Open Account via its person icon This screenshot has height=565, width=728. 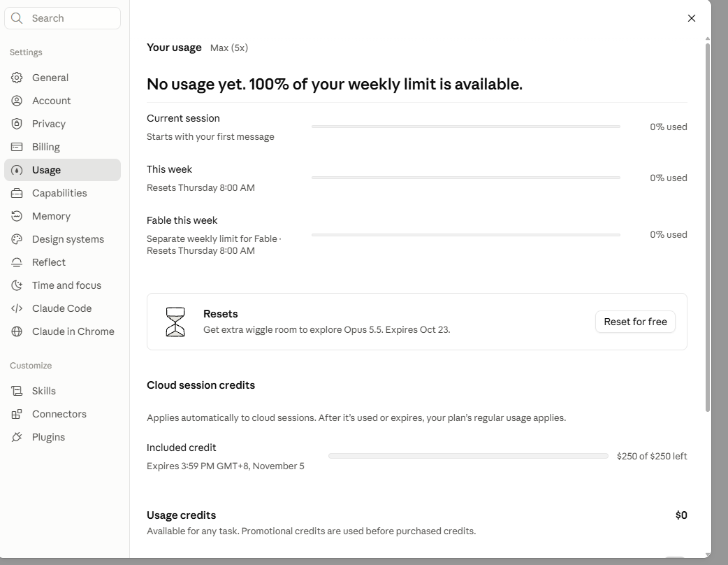[17, 101]
